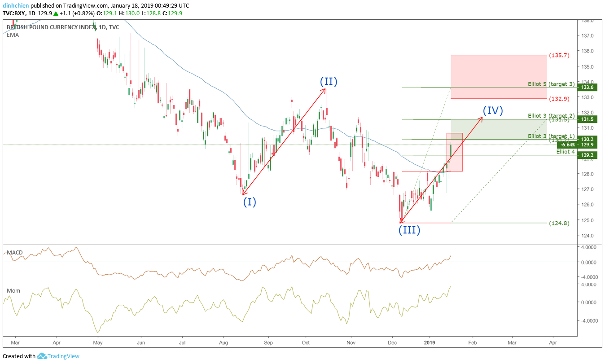This screenshot has height=364, width=605.
Task: Click the Oct label on time axis
Action: tap(305, 342)
